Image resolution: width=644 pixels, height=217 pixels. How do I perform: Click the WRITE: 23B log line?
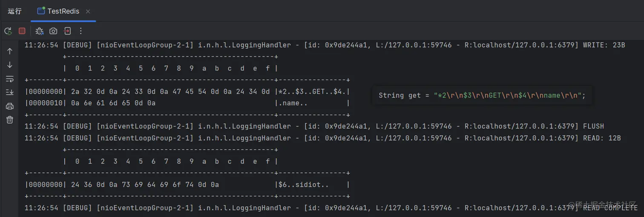[324, 45]
